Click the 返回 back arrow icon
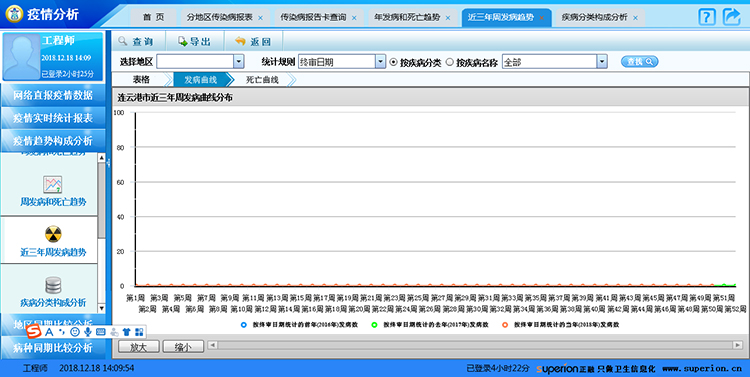750x377 pixels. pyautogui.click(x=240, y=42)
